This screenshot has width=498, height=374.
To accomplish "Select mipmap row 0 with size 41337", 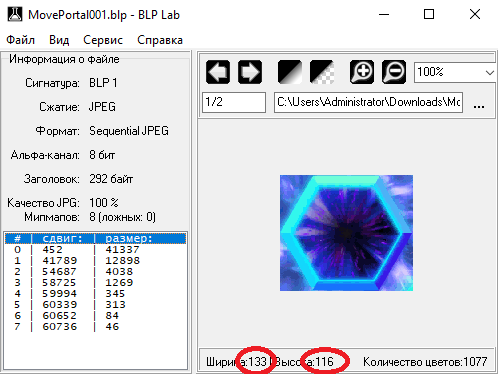I will tap(95, 250).
